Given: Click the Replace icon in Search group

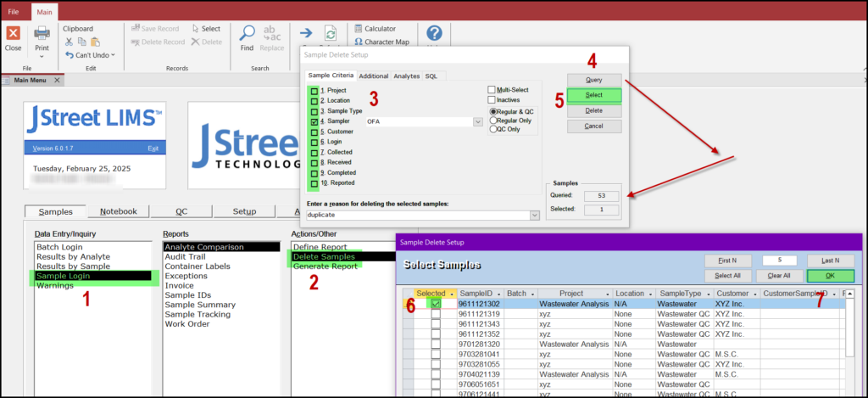Looking at the screenshot, I should (272, 33).
